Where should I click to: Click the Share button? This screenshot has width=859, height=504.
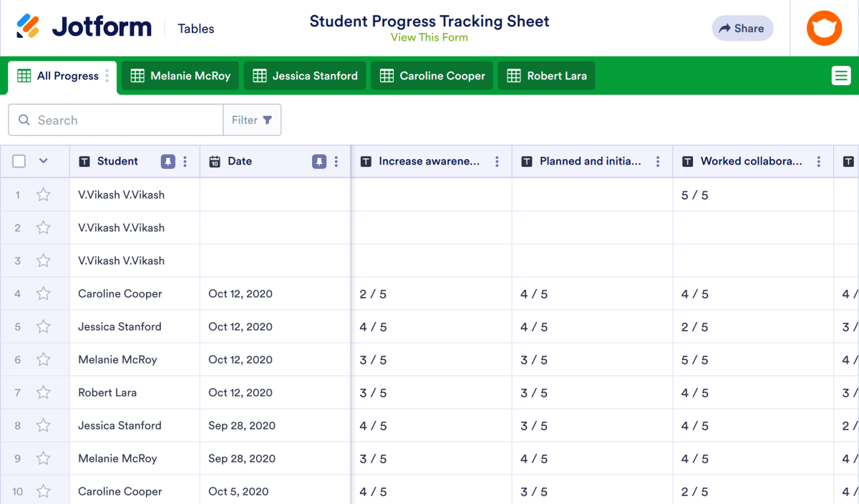pyautogui.click(x=742, y=29)
